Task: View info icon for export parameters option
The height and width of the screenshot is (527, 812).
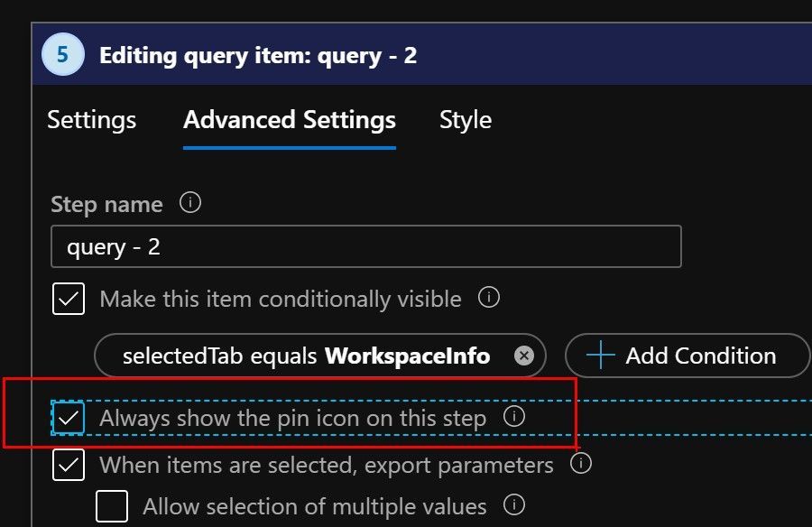Action: point(581,463)
